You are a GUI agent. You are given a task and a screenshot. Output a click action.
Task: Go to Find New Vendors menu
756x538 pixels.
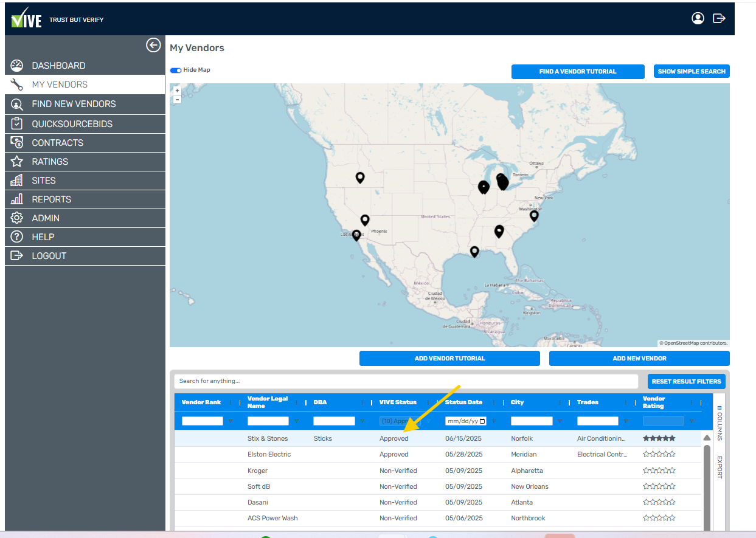[x=74, y=104]
